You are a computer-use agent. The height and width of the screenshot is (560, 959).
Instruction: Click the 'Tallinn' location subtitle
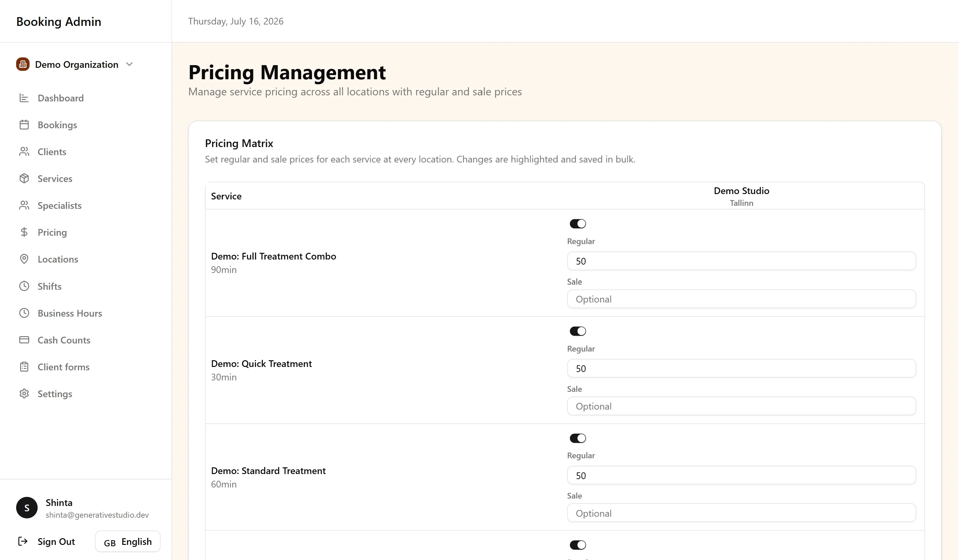pos(741,203)
